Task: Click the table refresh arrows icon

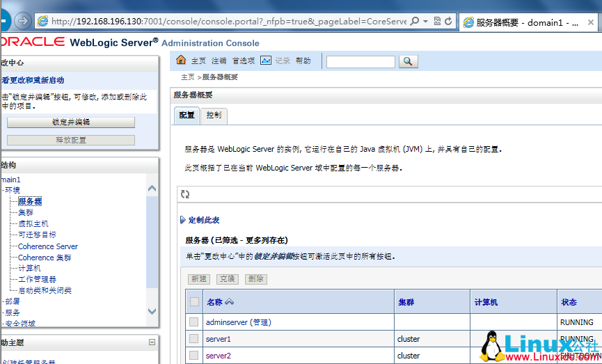Action: tap(185, 194)
